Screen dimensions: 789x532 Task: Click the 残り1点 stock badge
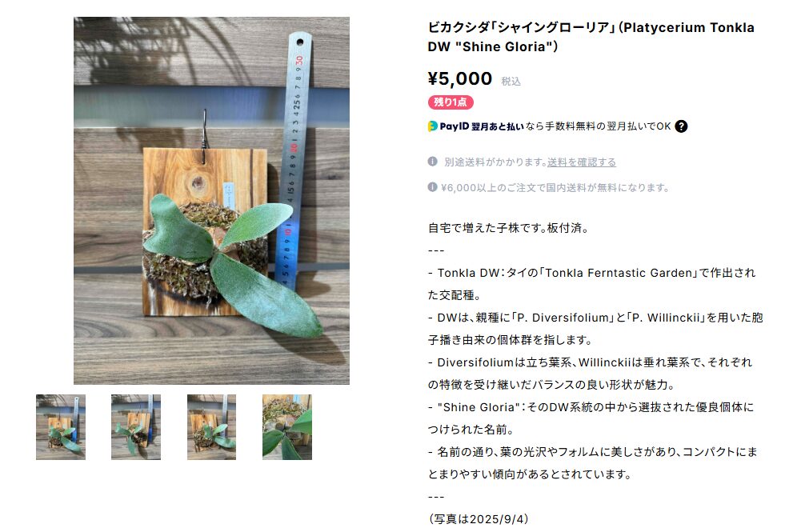click(x=451, y=102)
